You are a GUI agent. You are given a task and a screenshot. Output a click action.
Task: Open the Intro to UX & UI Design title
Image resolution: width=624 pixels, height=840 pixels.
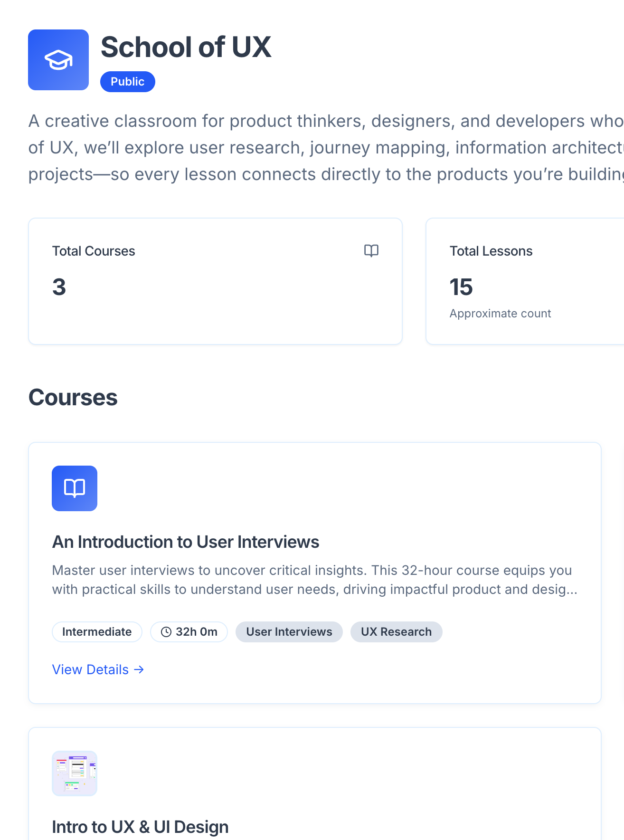pos(140,827)
